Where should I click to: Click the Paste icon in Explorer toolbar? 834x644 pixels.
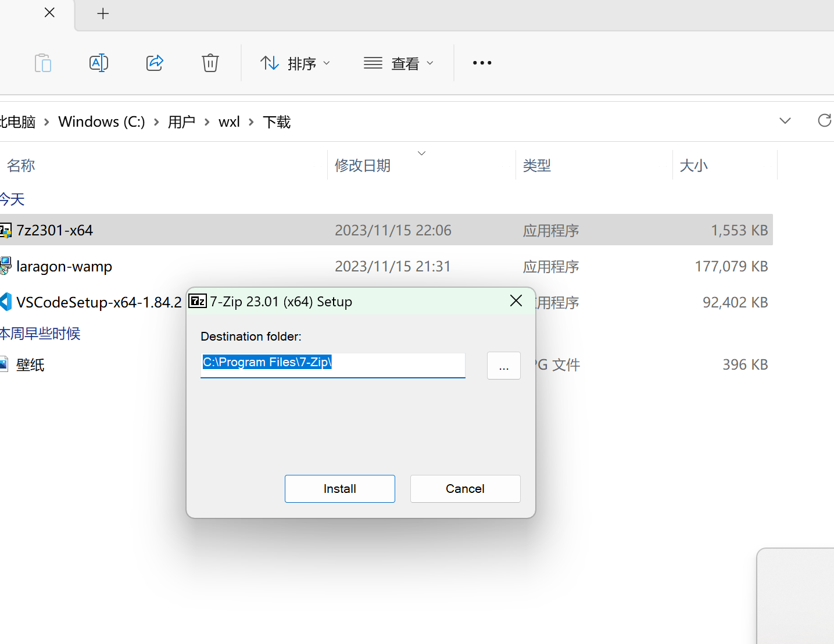[x=43, y=63]
